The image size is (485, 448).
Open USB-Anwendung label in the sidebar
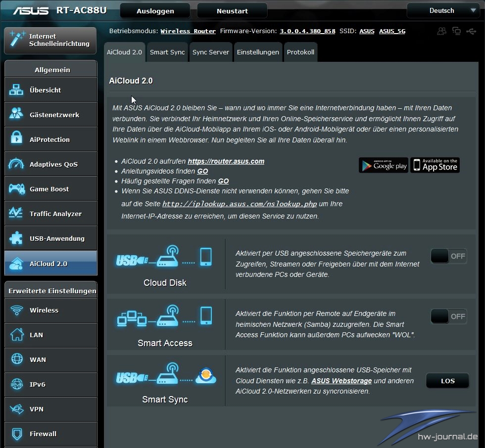[x=57, y=238]
